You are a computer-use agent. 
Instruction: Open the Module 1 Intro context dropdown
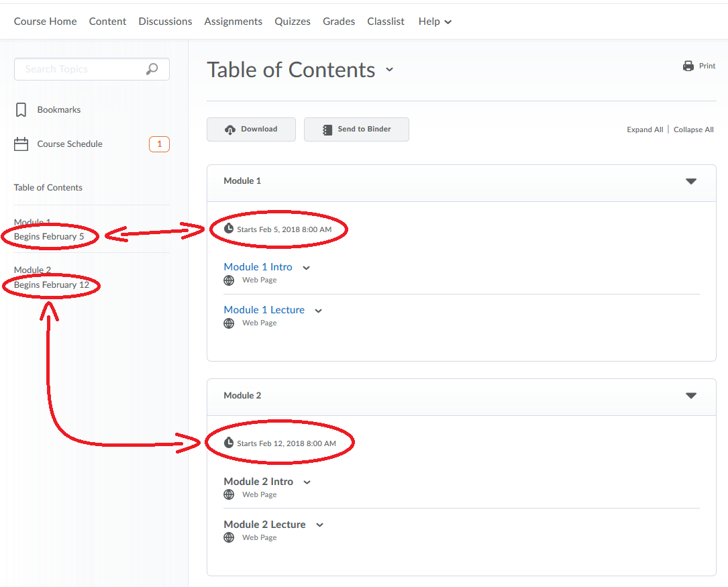[307, 268]
